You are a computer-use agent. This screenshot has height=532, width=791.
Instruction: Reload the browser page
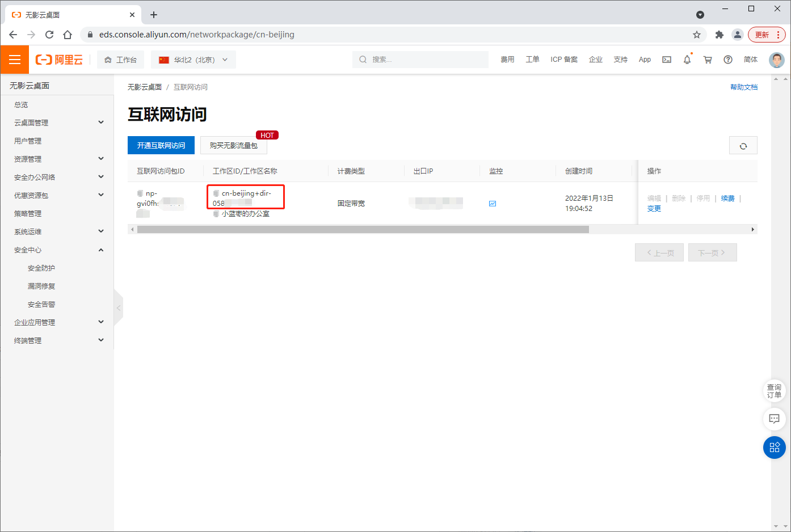click(49, 35)
